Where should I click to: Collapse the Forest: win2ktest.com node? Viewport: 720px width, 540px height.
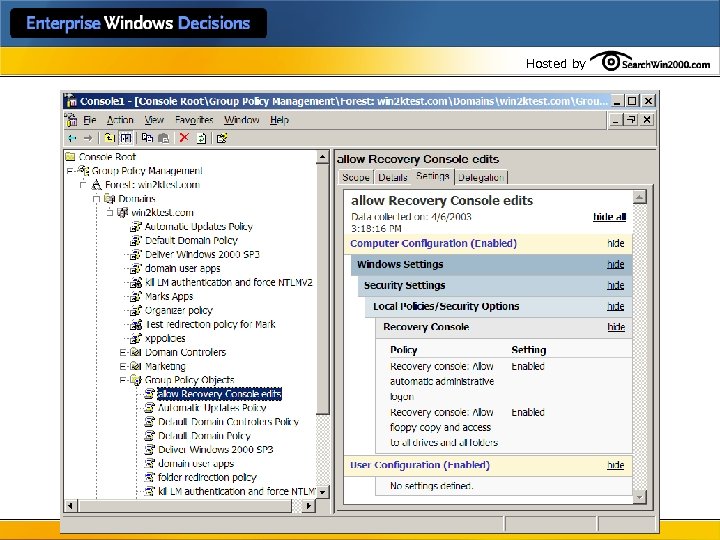click(x=83, y=185)
